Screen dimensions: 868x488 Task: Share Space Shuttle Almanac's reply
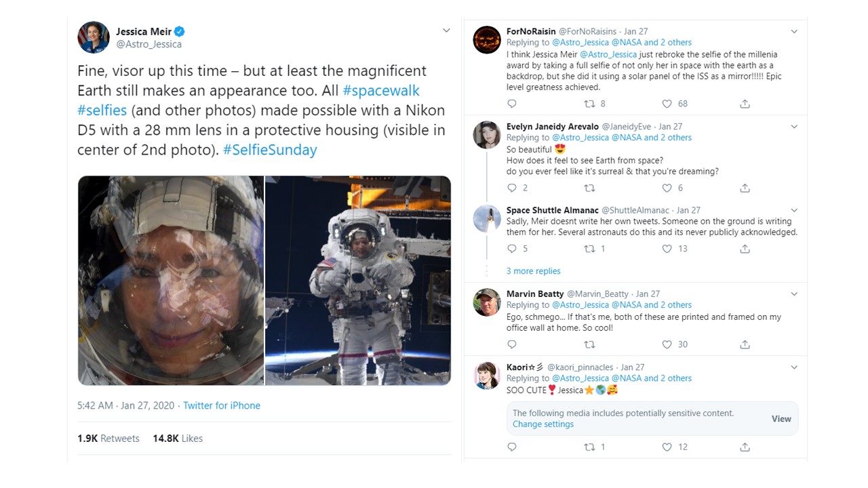[x=745, y=249]
